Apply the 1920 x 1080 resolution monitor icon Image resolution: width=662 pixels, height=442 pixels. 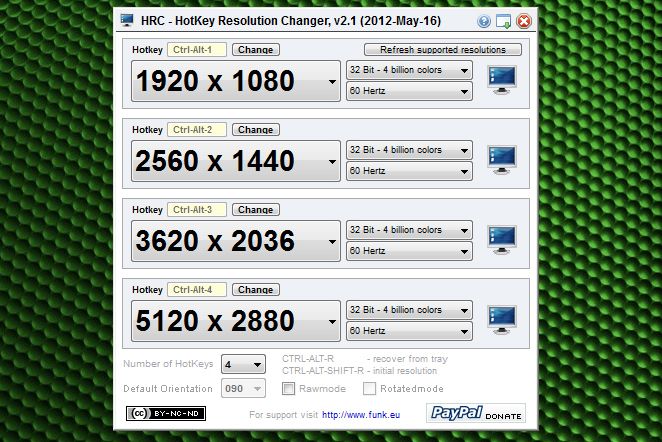(501, 79)
